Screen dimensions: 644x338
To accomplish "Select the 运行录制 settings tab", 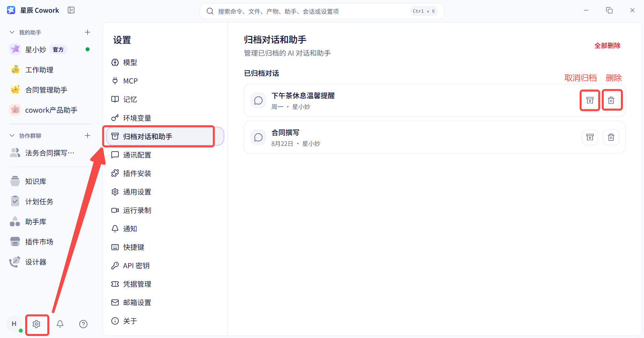I will point(164,210).
